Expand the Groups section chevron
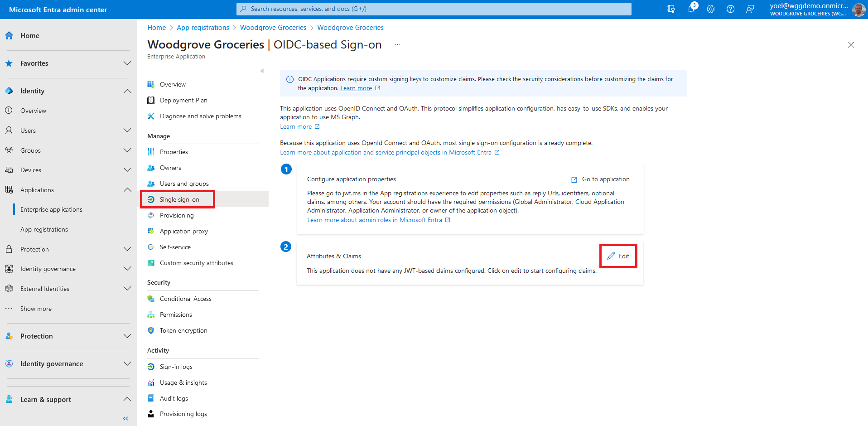The height and width of the screenshot is (426, 868). coord(127,150)
